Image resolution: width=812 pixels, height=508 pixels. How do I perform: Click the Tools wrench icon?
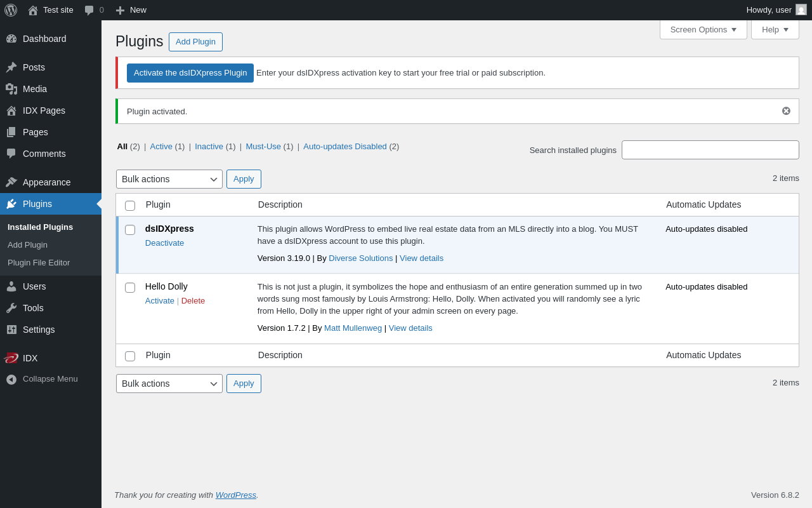(11, 308)
